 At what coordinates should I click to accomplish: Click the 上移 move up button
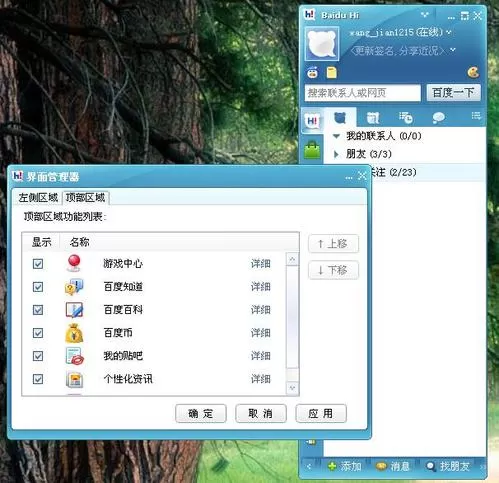tap(333, 244)
